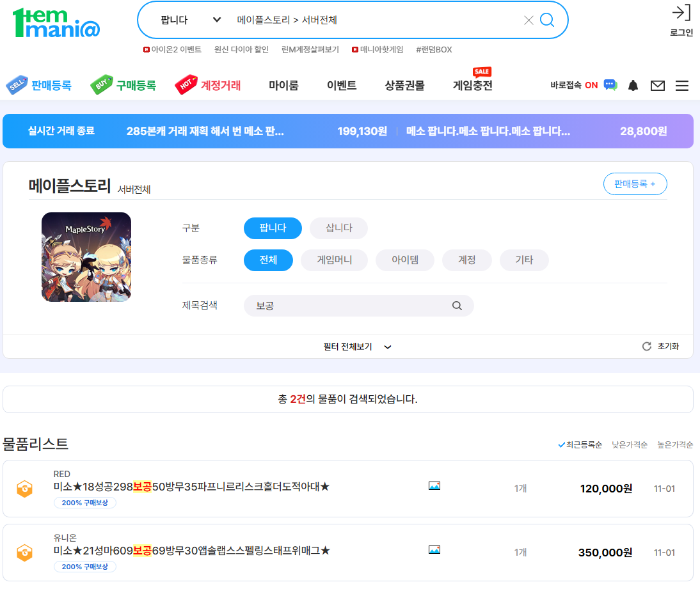Open 구매등록 menu
The image size is (700, 589).
tap(136, 85)
